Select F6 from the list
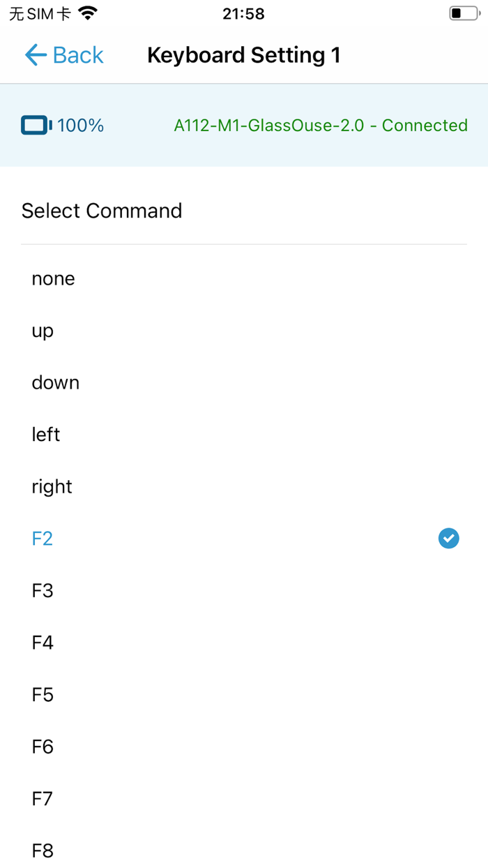The height and width of the screenshot is (868, 488). (x=43, y=747)
